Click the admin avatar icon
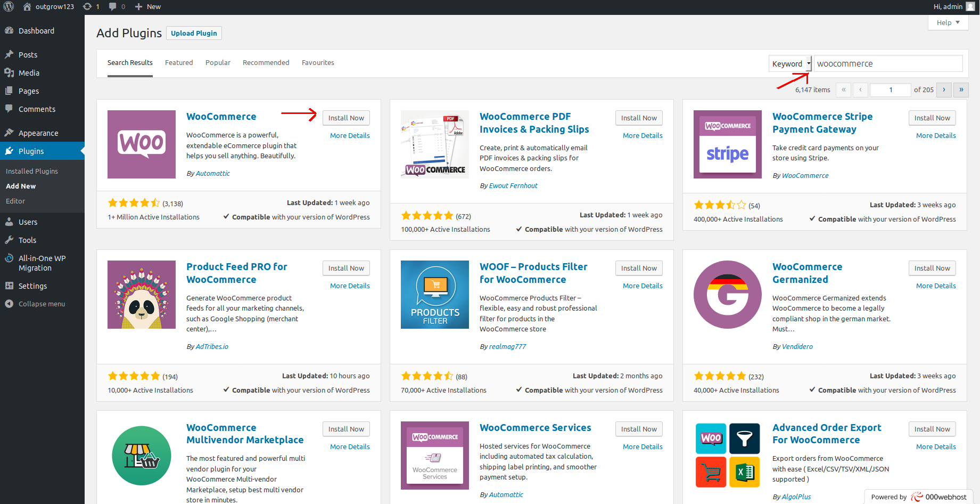This screenshot has width=980, height=504. 970,6
